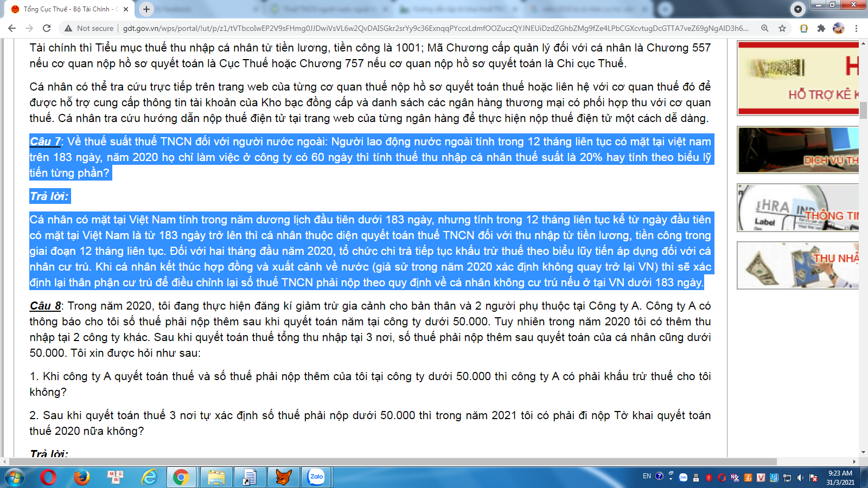Open a new browser tab
This screenshot has width=868, height=488.
click(146, 9)
